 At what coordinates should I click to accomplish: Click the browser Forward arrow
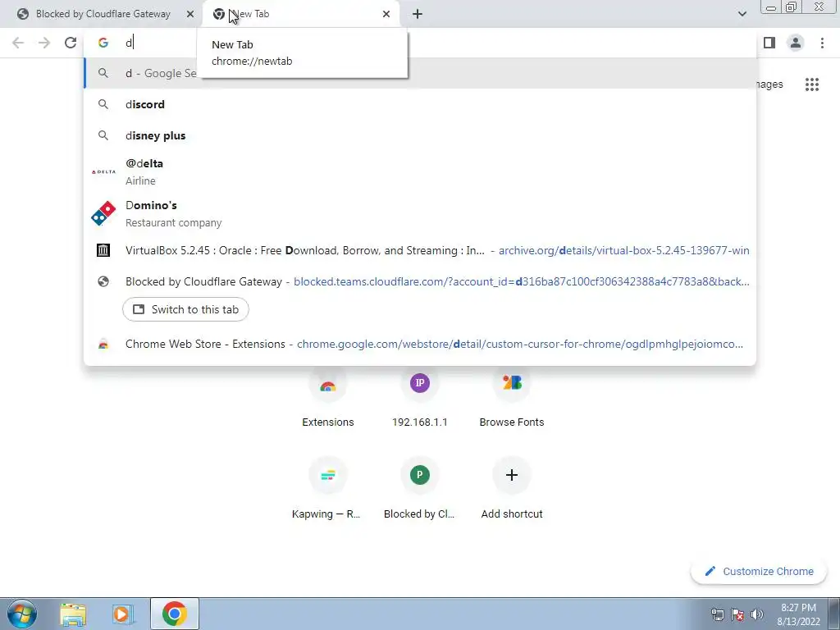(44, 43)
